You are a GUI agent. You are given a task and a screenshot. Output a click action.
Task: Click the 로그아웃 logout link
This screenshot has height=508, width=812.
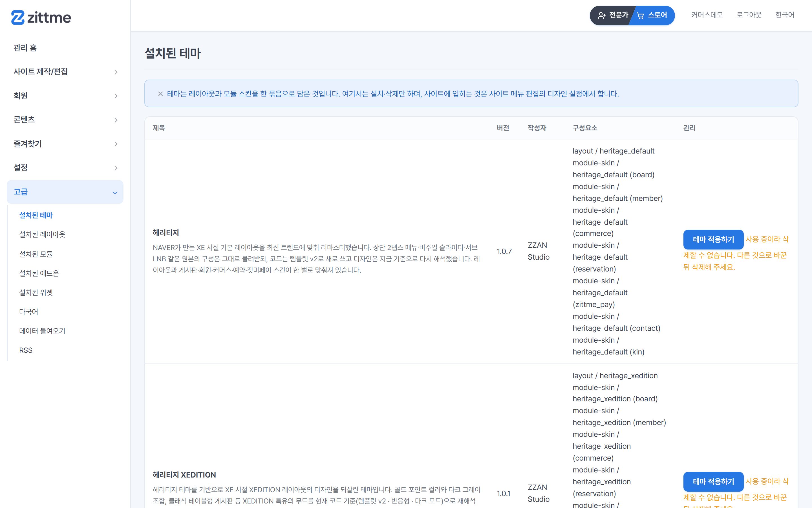[749, 15]
